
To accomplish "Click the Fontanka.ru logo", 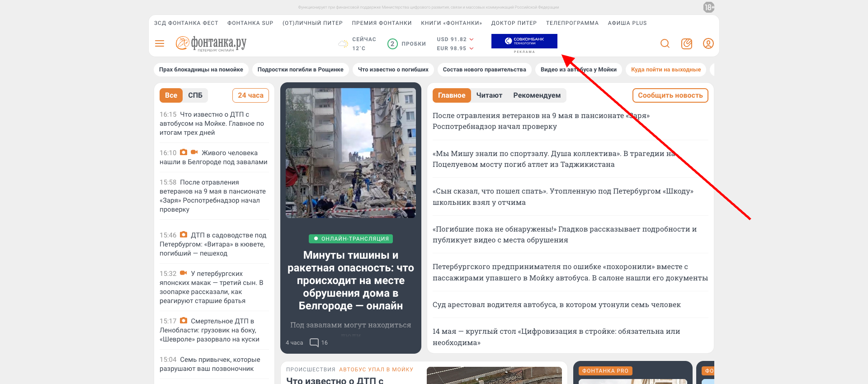I will [211, 43].
